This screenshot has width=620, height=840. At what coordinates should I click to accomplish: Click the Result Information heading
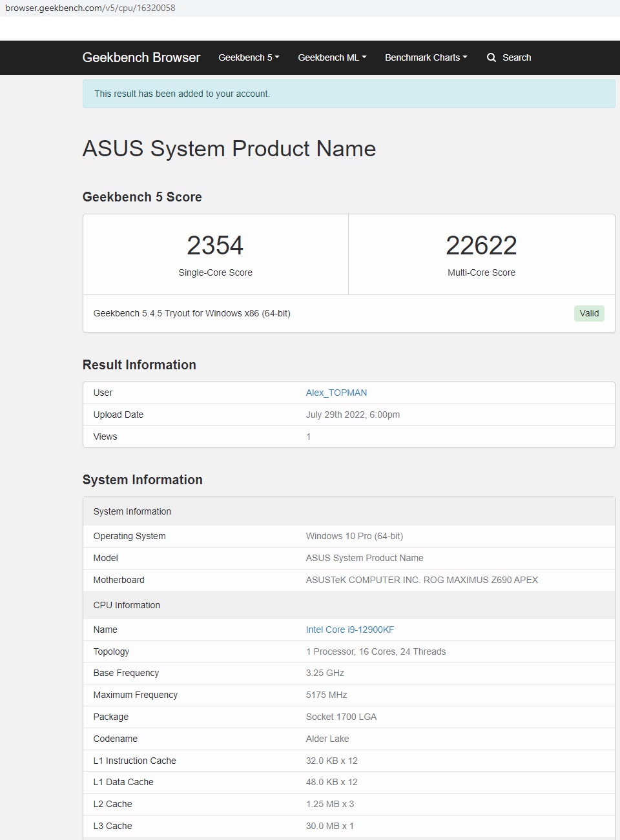click(139, 365)
